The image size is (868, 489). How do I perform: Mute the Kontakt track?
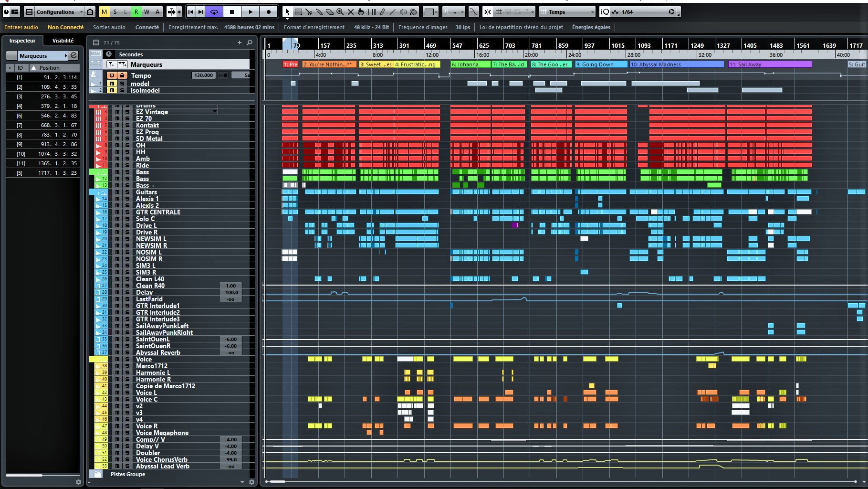click(117, 125)
